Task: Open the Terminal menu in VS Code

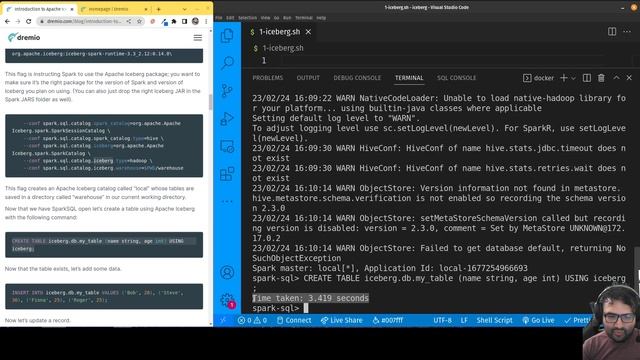Action: click(304, 18)
